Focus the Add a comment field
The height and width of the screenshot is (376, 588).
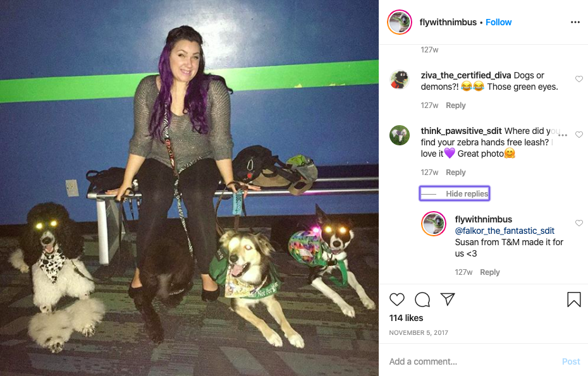click(x=472, y=361)
